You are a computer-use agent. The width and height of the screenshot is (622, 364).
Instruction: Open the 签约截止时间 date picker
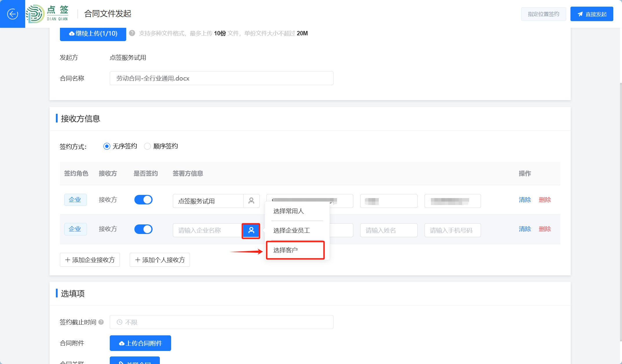pos(222,322)
